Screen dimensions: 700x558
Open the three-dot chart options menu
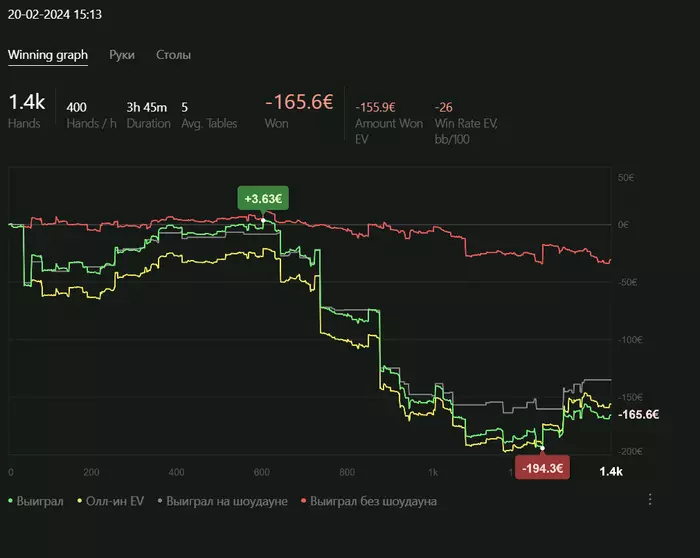(650, 500)
